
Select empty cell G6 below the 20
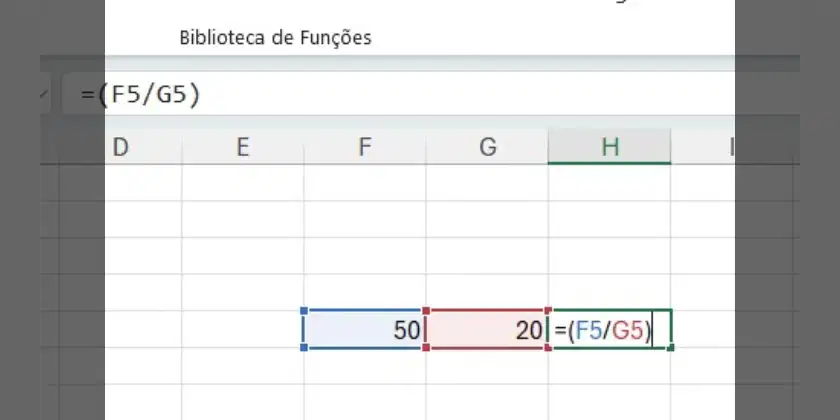point(487,366)
